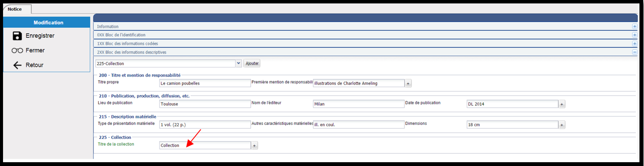644x166 pixels.
Task: Click the 18 cm Dimensions field
Action: [512, 125]
